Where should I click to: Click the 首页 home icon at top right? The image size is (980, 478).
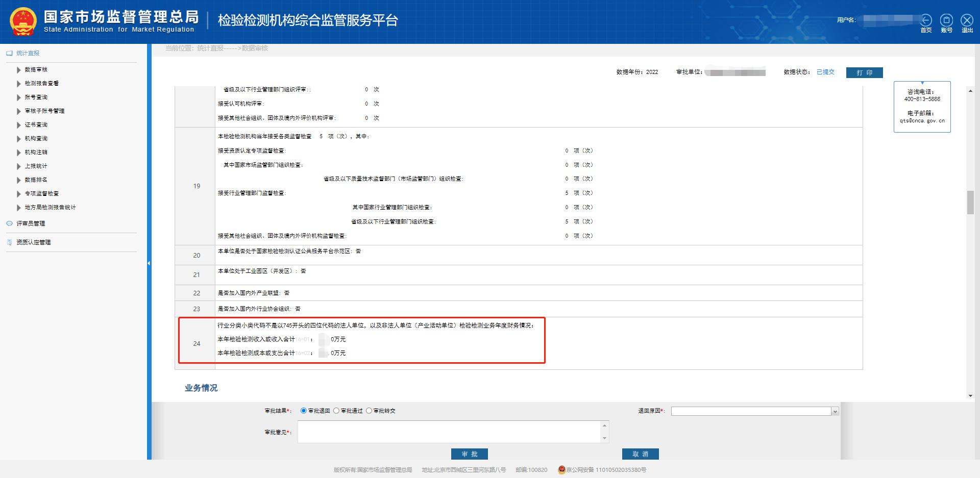(927, 20)
